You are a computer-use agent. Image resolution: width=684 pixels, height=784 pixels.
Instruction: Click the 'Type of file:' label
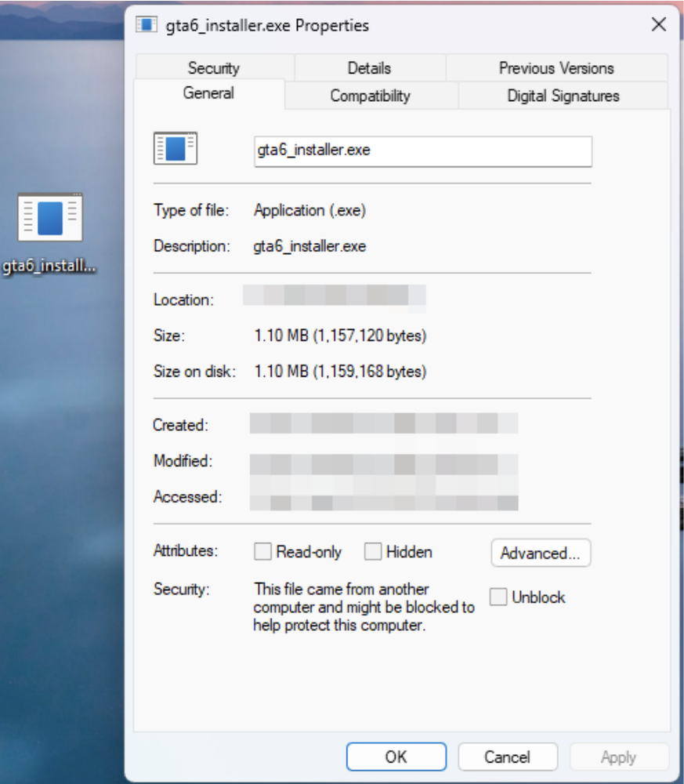tap(191, 210)
